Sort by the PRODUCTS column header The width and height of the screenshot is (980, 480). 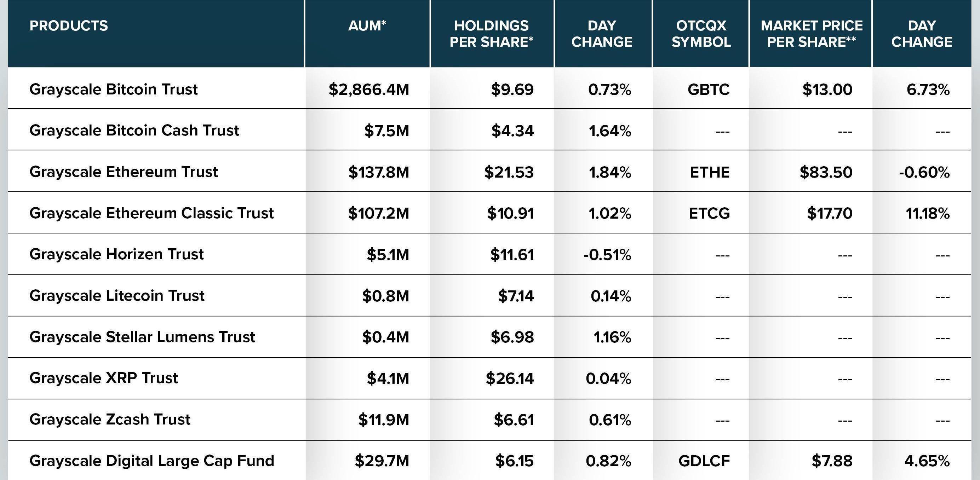point(69,26)
